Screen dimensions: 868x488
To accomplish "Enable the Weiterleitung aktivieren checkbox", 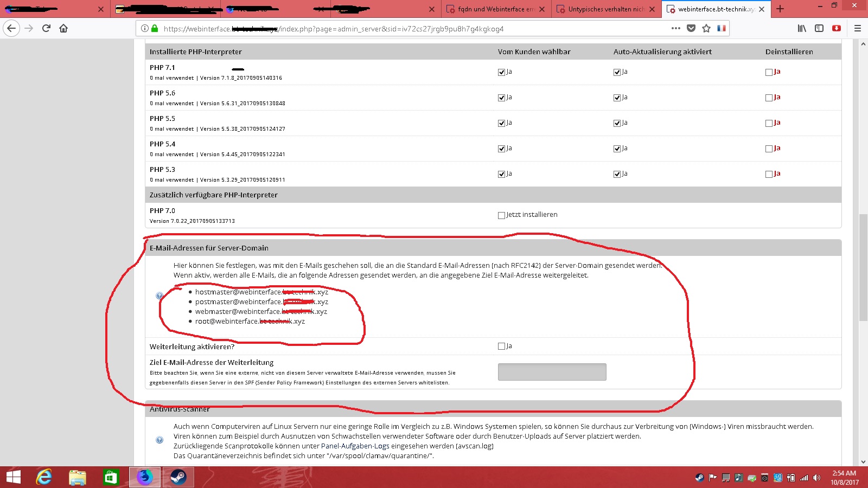I will coord(501,346).
